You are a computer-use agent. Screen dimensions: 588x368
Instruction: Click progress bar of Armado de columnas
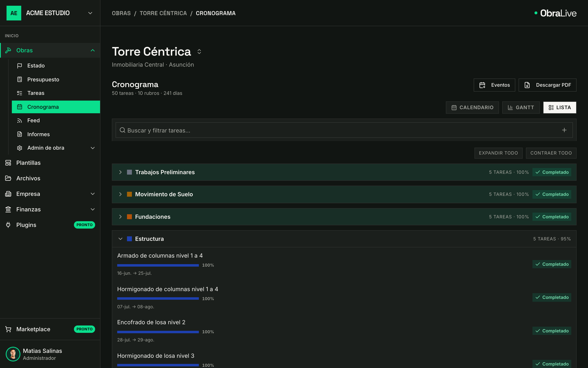[x=158, y=265]
